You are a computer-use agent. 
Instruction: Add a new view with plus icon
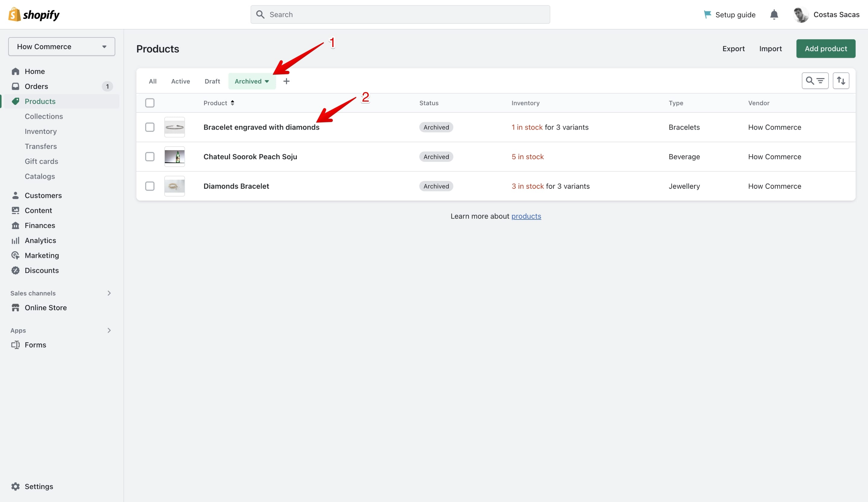coord(286,81)
